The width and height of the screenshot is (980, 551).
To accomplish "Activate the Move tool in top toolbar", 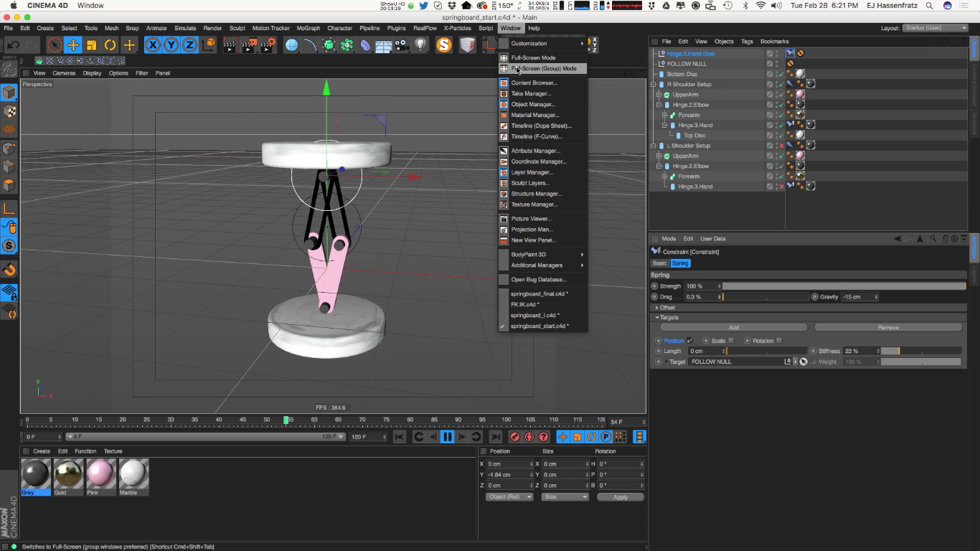I will [73, 45].
